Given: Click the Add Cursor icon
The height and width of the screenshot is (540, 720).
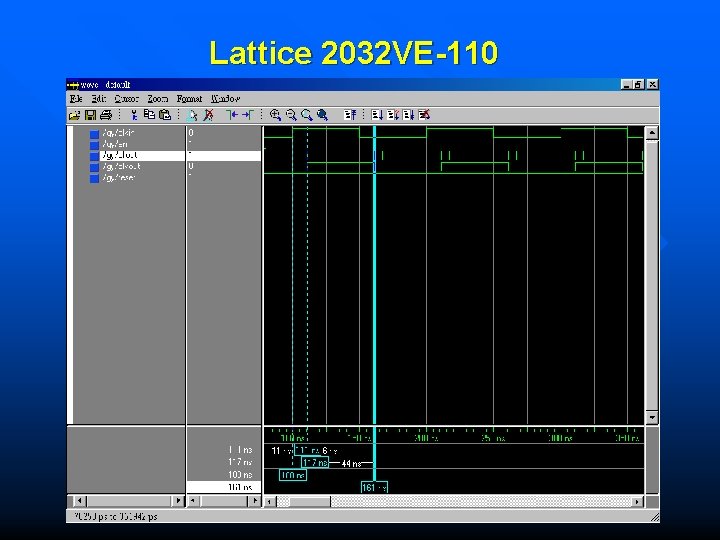Looking at the screenshot, I should point(192,115).
